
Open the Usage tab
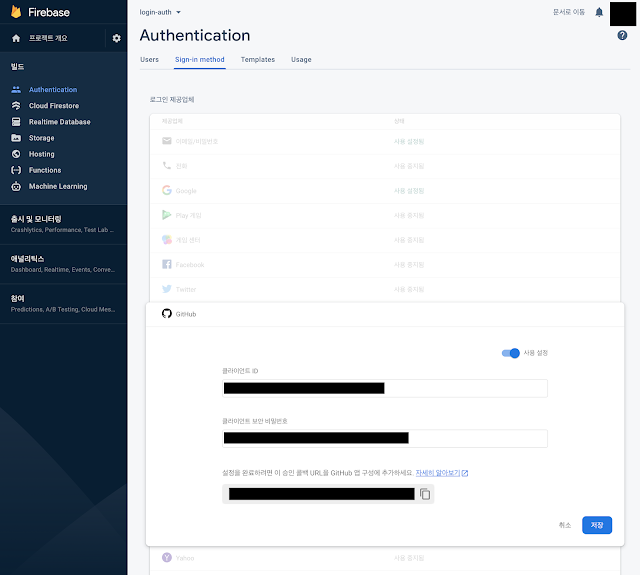[x=301, y=60]
